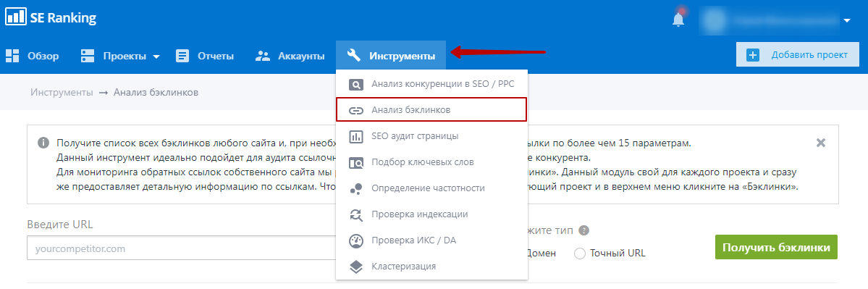Image resolution: width=868 pixels, height=289 pixels.
Task: Toggle the Инструменты menu
Action: click(x=391, y=55)
